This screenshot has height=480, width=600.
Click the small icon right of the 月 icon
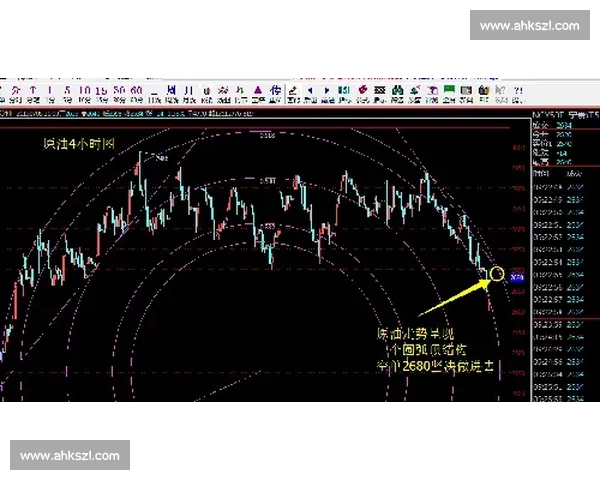pos(207,94)
